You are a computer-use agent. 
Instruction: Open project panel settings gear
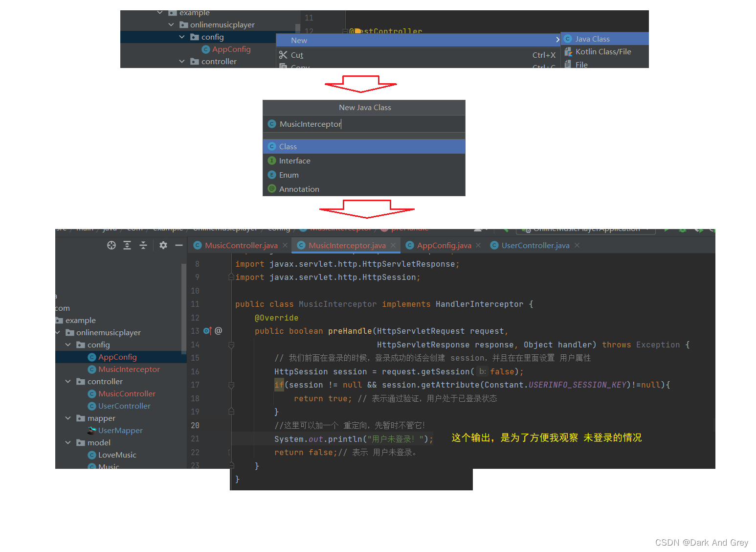[x=163, y=245]
